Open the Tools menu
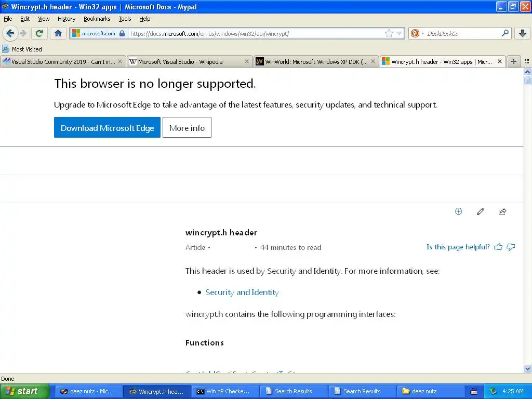The height and width of the screenshot is (399, 532). pyautogui.click(x=125, y=19)
